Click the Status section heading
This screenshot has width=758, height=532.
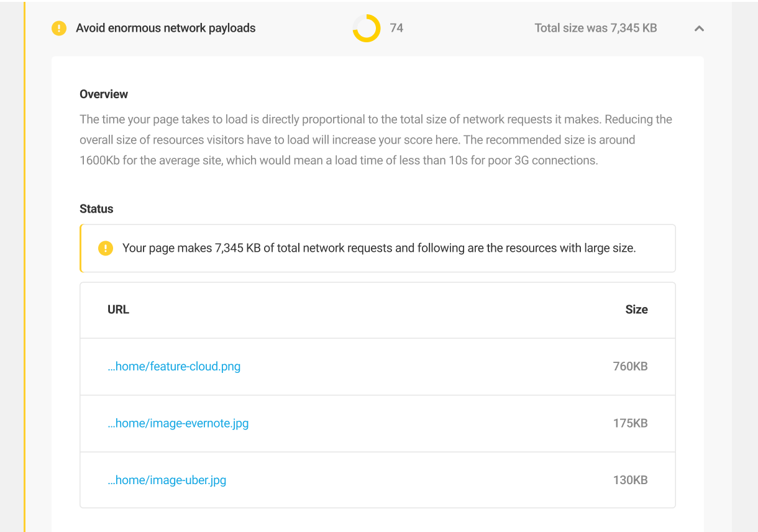[96, 209]
